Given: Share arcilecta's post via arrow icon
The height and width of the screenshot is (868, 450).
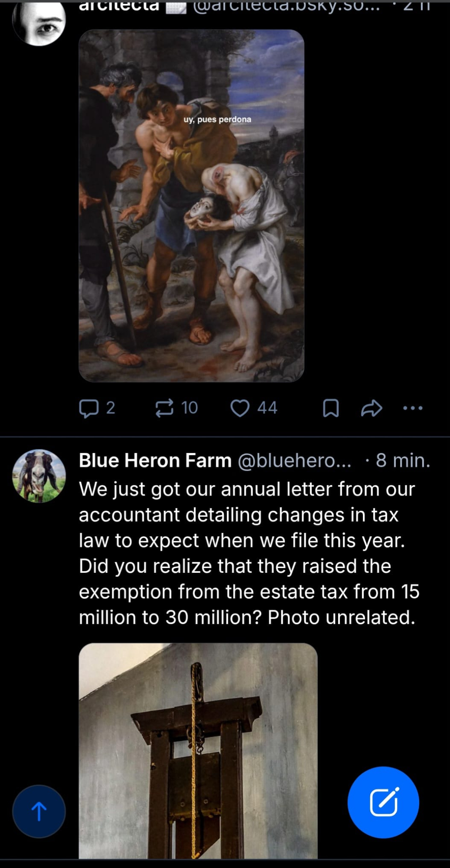Looking at the screenshot, I should 372,408.
